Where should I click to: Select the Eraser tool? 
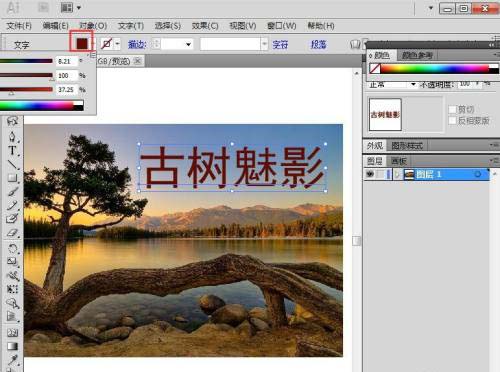tap(12, 233)
